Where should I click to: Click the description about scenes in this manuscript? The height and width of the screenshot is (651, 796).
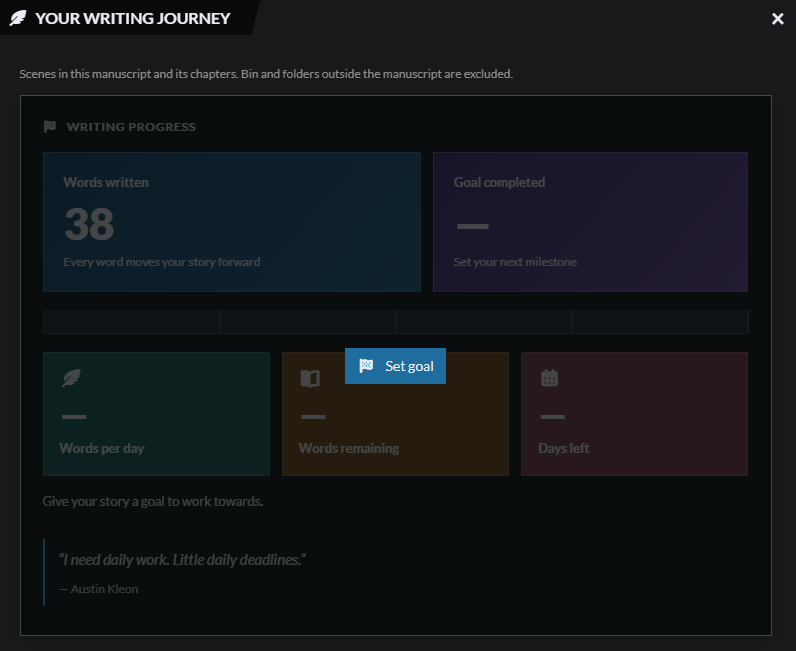tap(266, 74)
